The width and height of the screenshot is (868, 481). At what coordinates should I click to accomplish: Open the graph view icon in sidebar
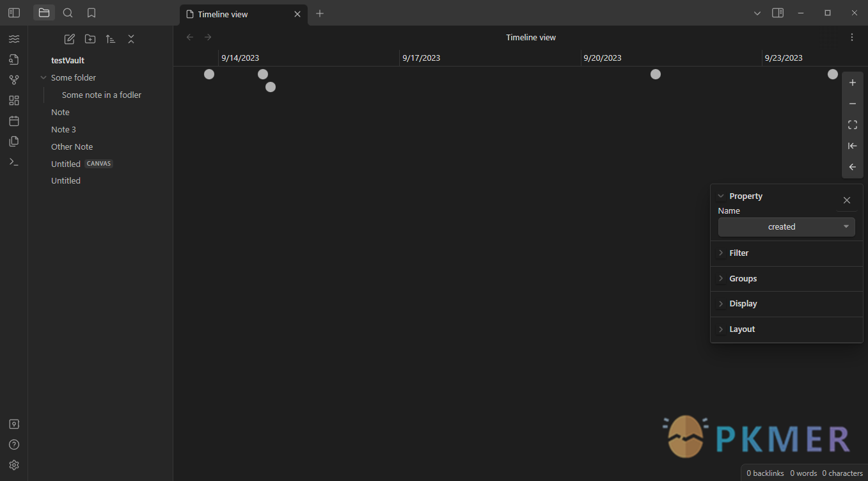pyautogui.click(x=13, y=79)
